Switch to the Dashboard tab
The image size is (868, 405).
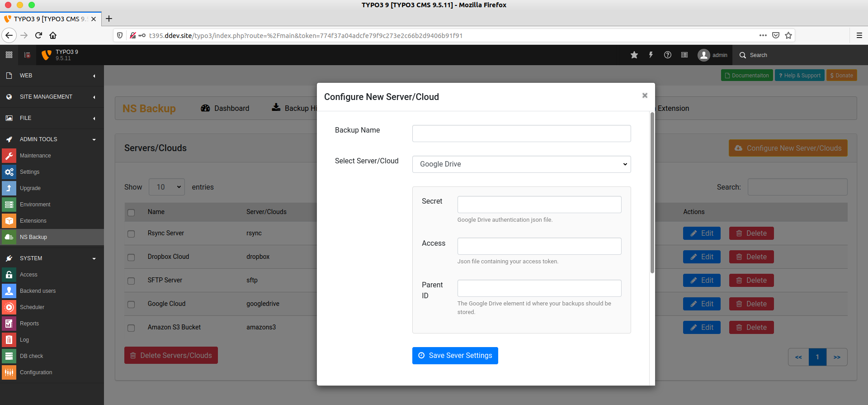pos(225,108)
